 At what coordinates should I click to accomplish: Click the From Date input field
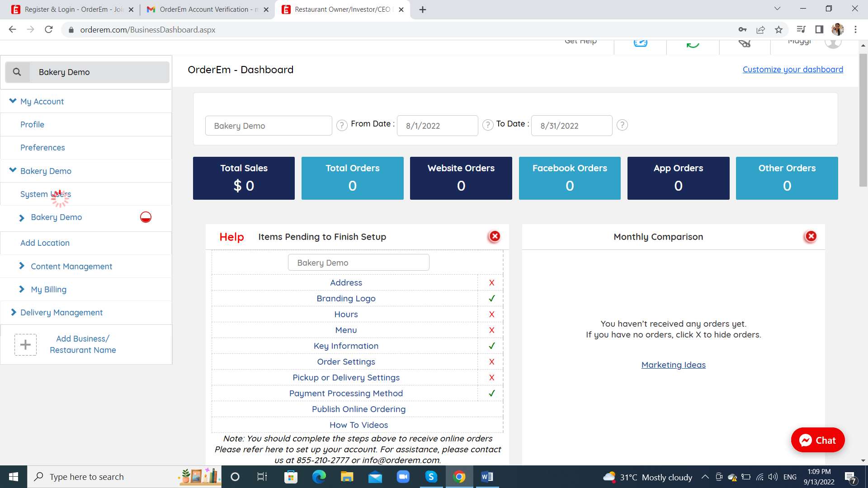click(x=437, y=126)
